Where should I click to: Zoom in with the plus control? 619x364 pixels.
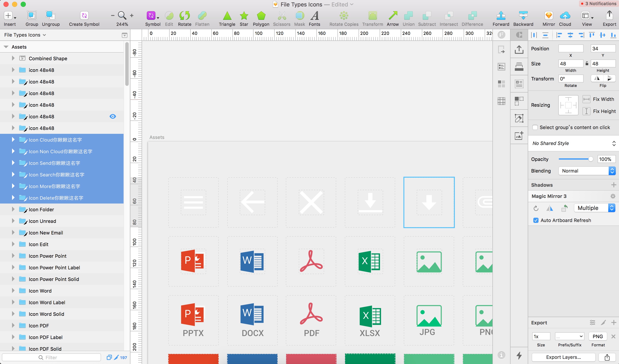132,15
